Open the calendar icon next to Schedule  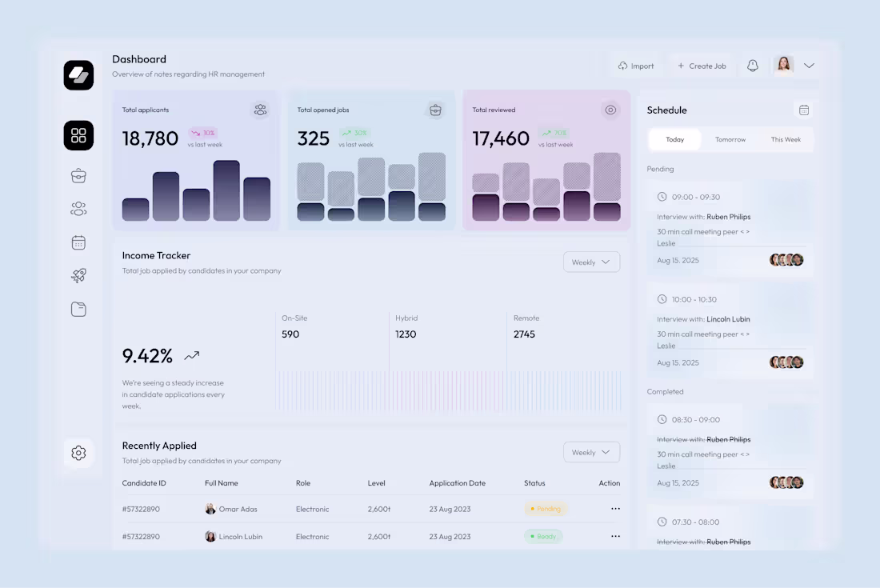[x=803, y=110]
